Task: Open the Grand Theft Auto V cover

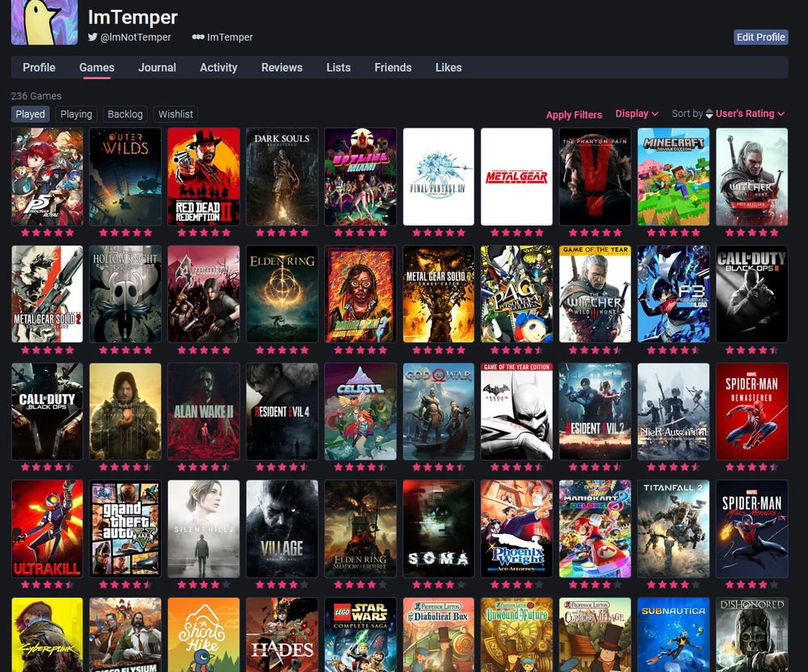Action: (125, 529)
